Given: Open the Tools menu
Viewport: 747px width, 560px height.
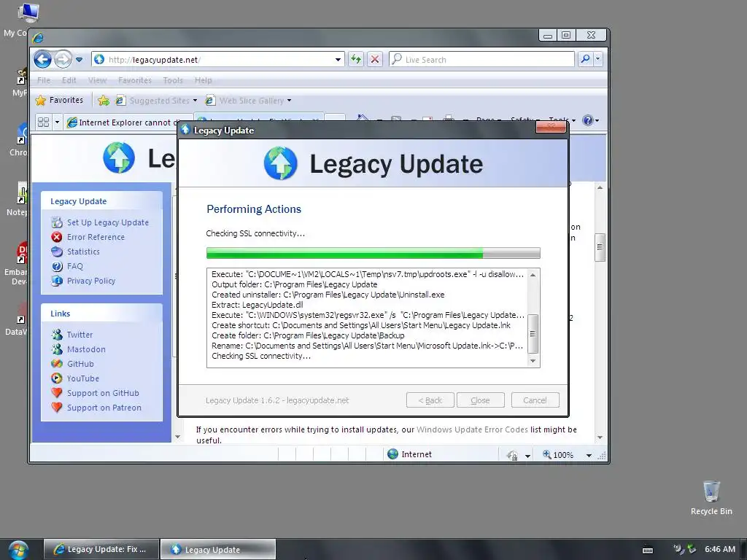Looking at the screenshot, I should [172, 80].
